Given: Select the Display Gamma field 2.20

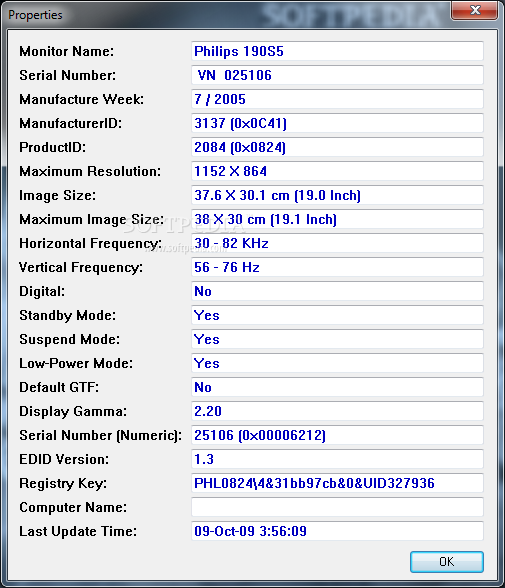Looking at the screenshot, I should pos(337,411).
